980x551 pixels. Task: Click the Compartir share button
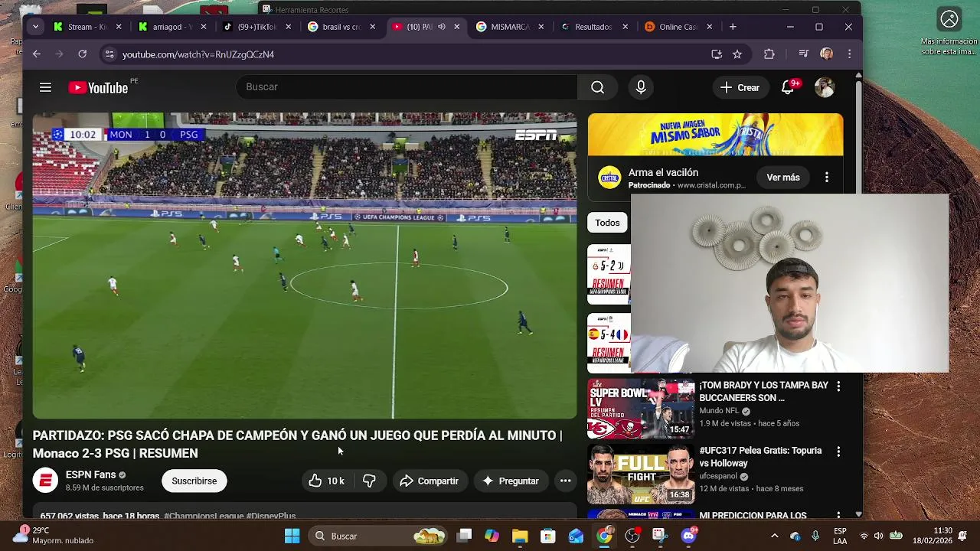click(430, 481)
